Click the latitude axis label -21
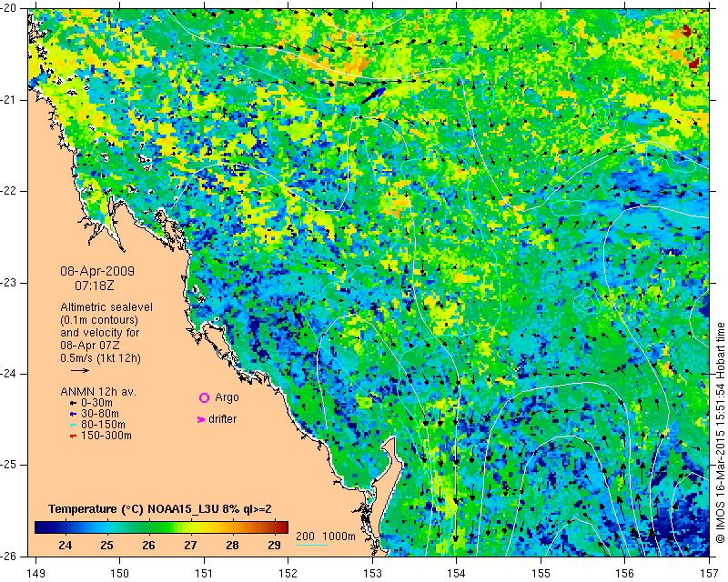 [9, 100]
